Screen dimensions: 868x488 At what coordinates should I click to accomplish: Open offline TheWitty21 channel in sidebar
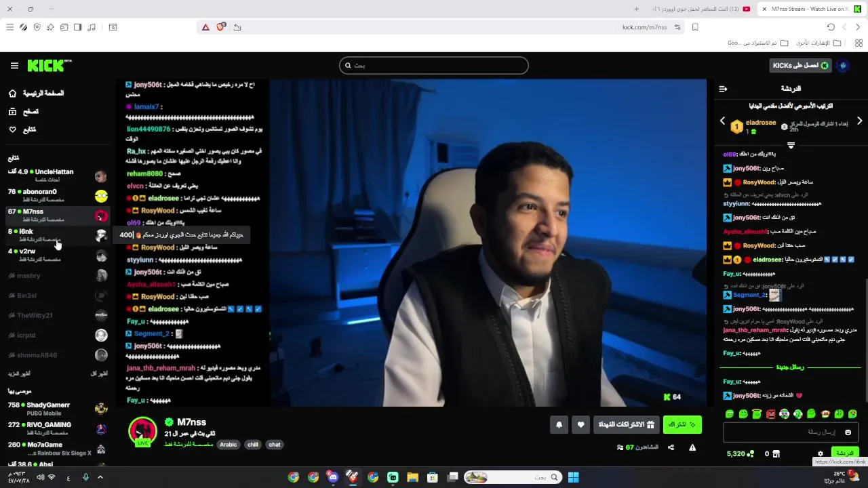58,315
